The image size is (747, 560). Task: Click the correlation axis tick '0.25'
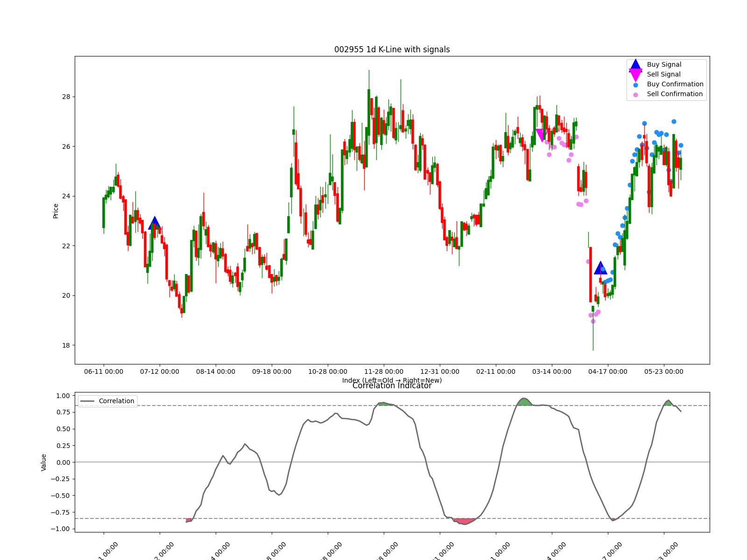tap(63, 446)
